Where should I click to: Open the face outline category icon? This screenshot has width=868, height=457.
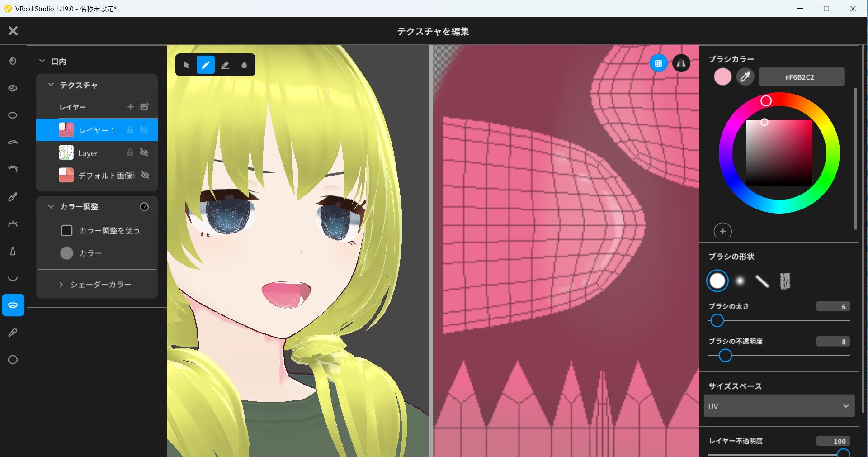coord(13,360)
